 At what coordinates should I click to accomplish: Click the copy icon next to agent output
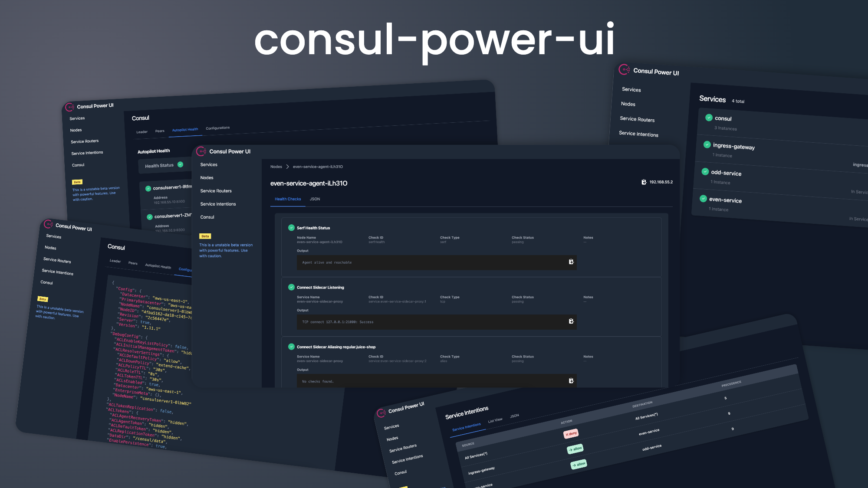point(571,262)
